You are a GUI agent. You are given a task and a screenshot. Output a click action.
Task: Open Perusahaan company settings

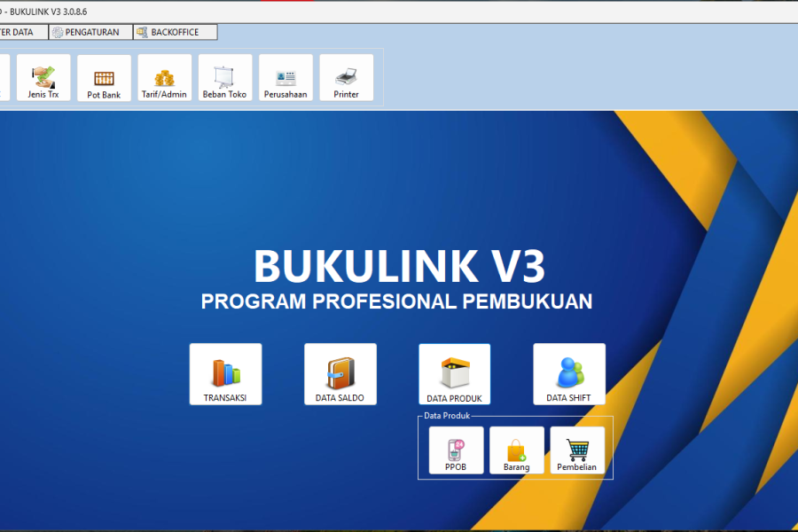tap(286, 78)
